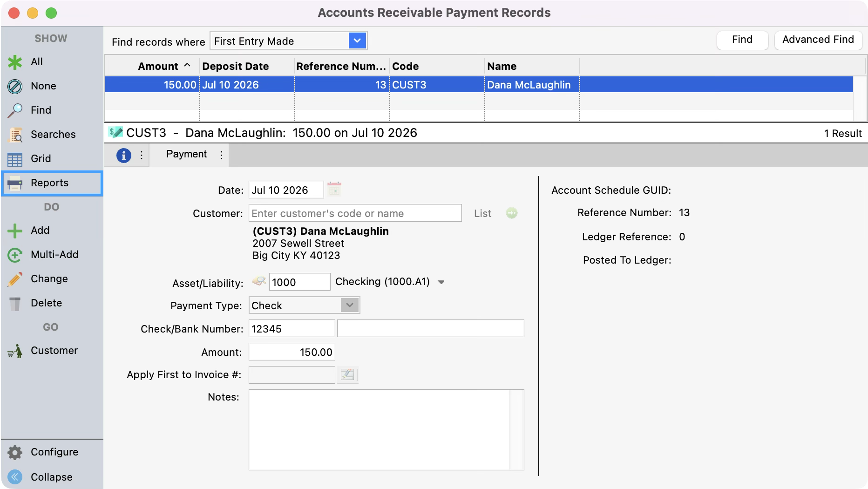The image size is (868, 489).
Task: Expand the Checking account dropdown arrow
Action: 441,282
